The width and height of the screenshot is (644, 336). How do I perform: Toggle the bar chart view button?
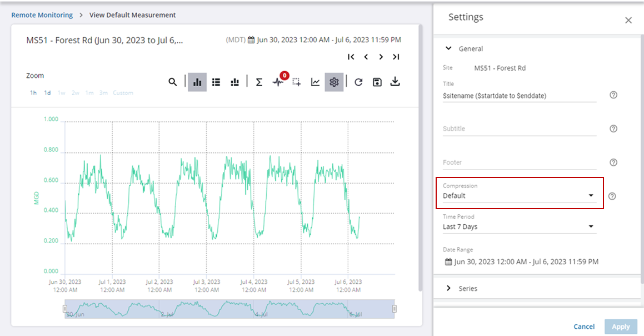click(x=197, y=82)
